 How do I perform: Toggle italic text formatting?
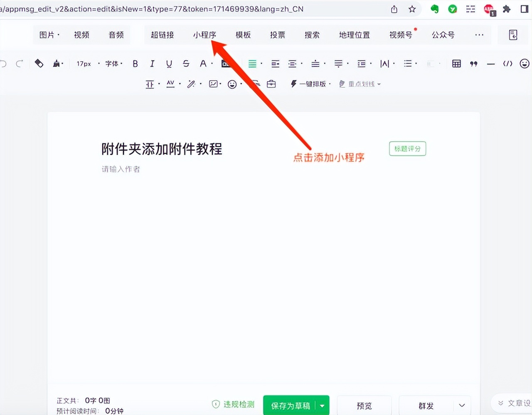pos(152,63)
